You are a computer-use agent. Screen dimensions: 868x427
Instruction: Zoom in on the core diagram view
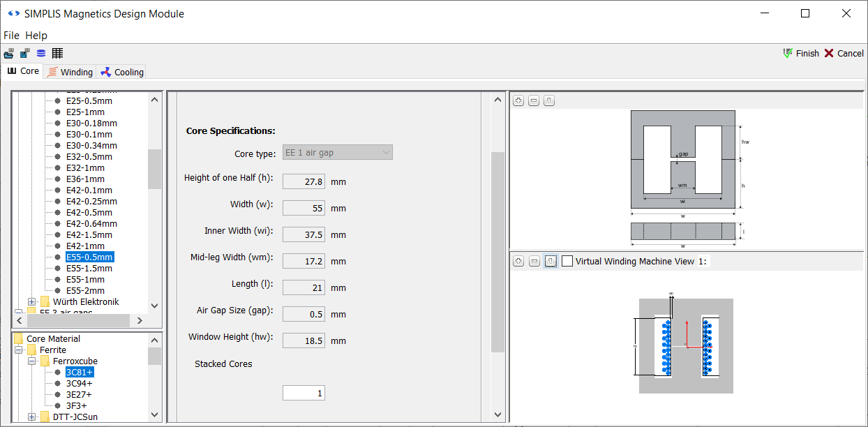pos(518,101)
